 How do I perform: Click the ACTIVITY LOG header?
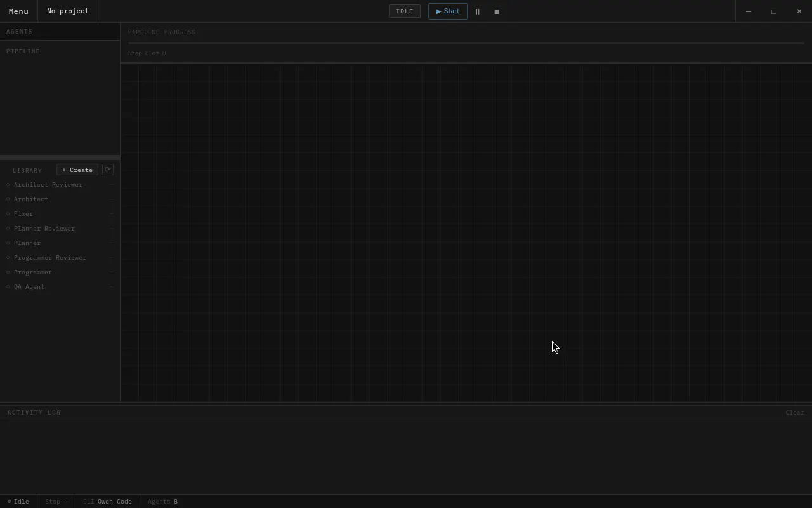coord(34,413)
